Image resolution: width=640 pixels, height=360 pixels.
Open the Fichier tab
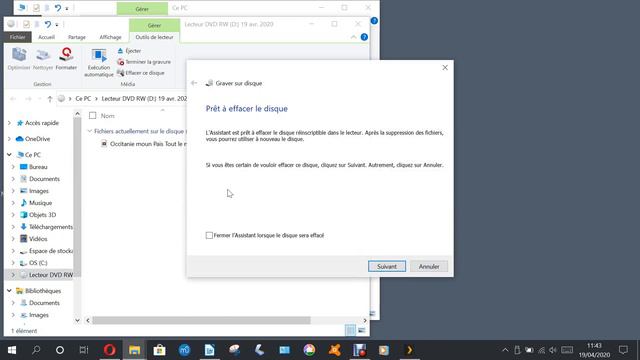[18, 37]
